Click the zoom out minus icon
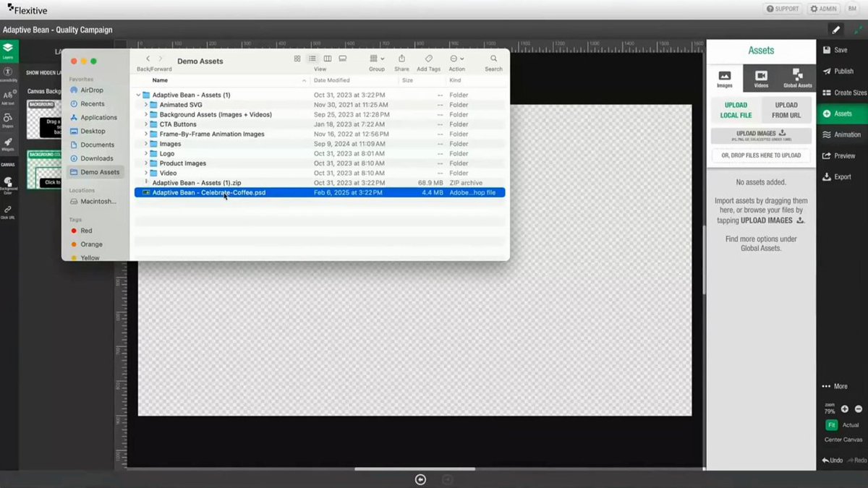This screenshot has height=488, width=868. click(859, 409)
